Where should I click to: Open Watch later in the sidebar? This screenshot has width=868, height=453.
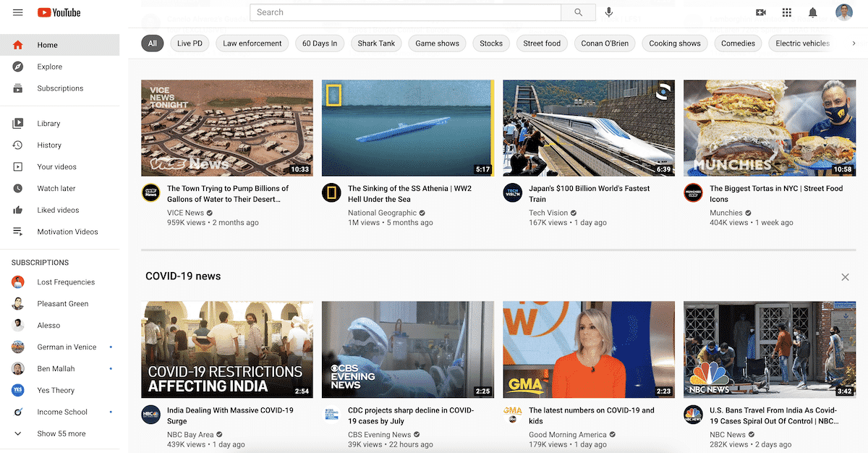point(60,189)
